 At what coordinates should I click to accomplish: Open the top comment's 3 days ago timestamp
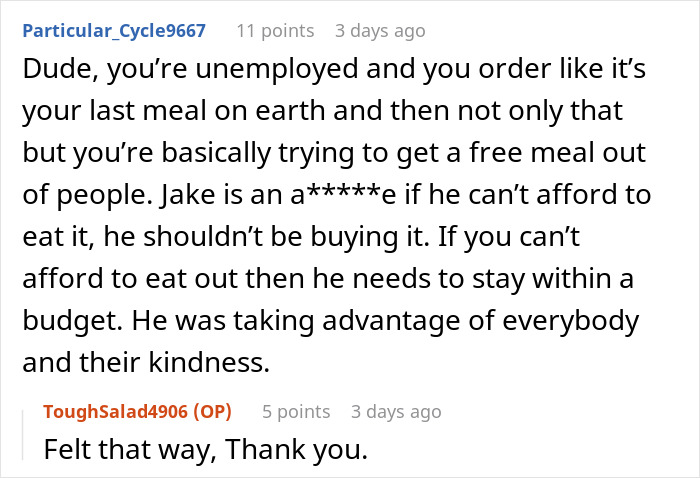pyautogui.click(x=380, y=31)
